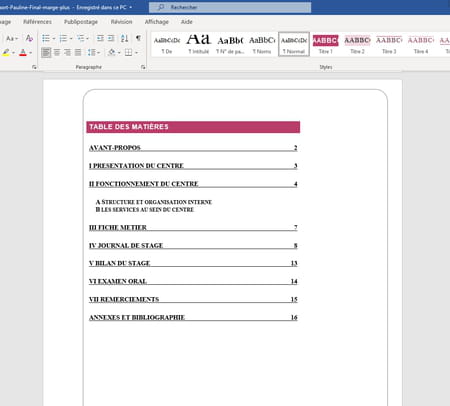Click the numbered list icon

coord(63,38)
